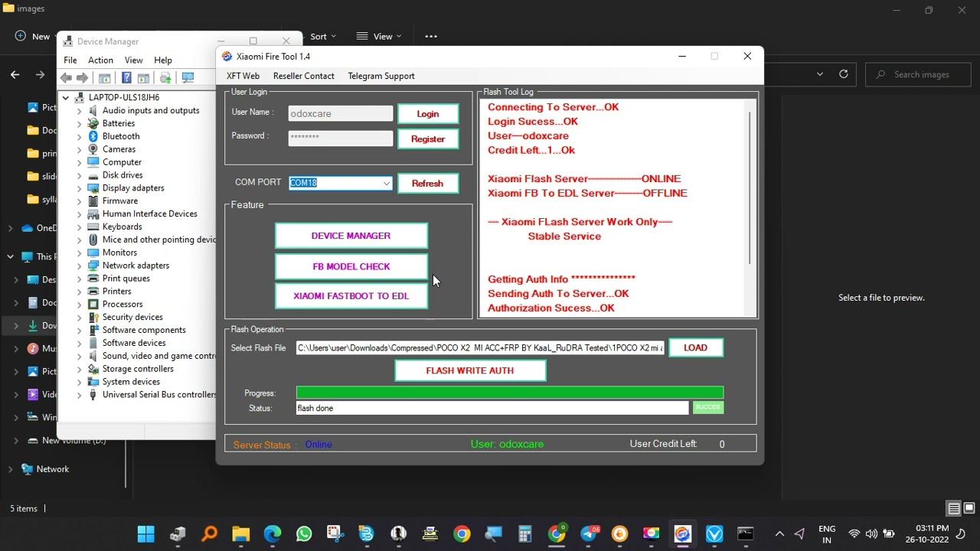Open the See more ellipsis in File Explorer
980x551 pixels.
click(431, 36)
